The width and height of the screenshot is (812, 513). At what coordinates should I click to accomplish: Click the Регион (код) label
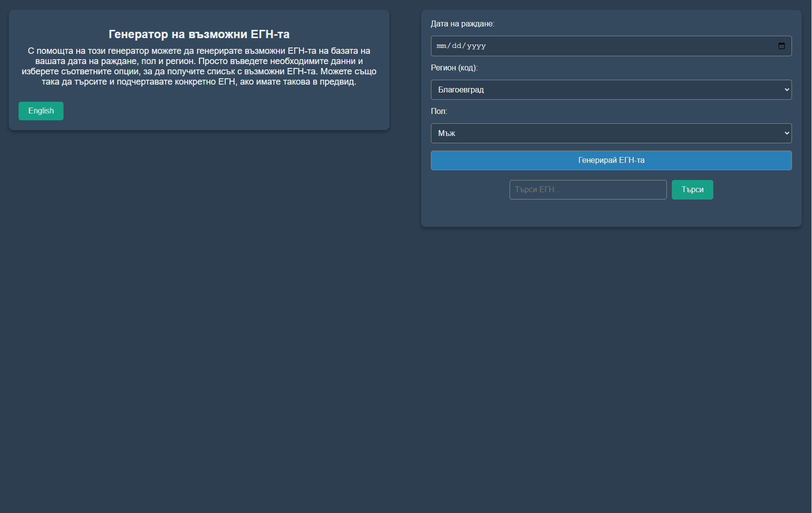[454, 68]
